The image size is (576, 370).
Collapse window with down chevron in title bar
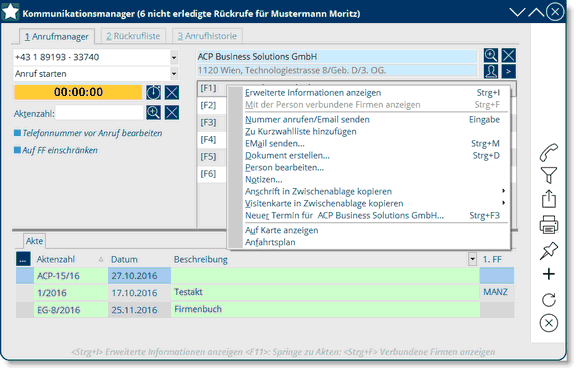tap(517, 12)
